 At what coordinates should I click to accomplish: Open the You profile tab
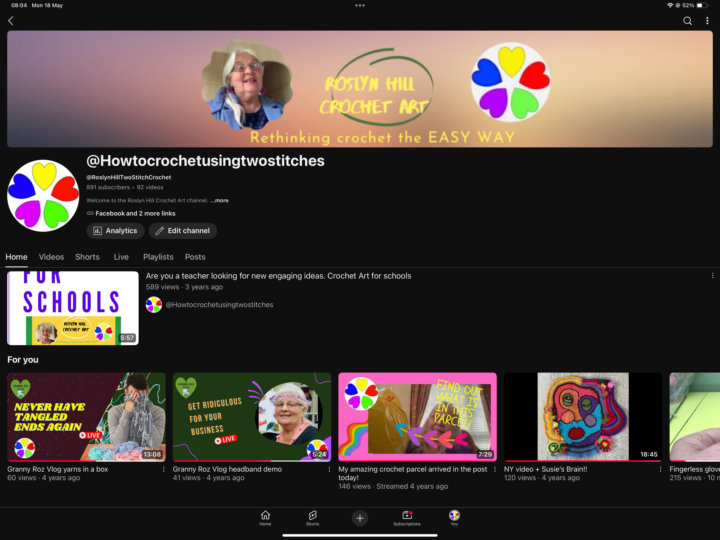click(x=454, y=518)
